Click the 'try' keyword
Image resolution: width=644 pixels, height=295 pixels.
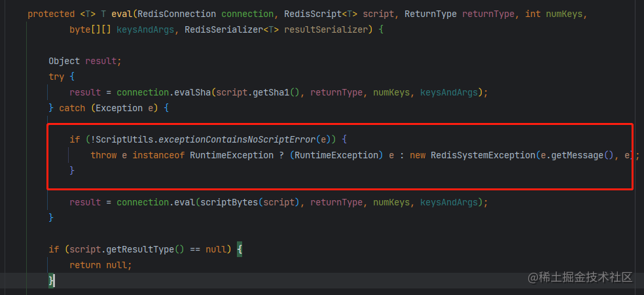(56, 77)
